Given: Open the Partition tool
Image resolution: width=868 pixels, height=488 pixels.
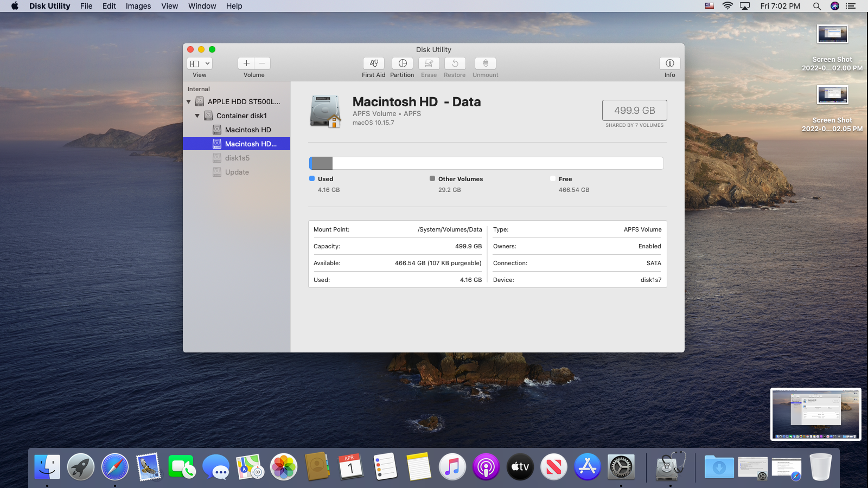Looking at the screenshot, I should click(403, 63).
